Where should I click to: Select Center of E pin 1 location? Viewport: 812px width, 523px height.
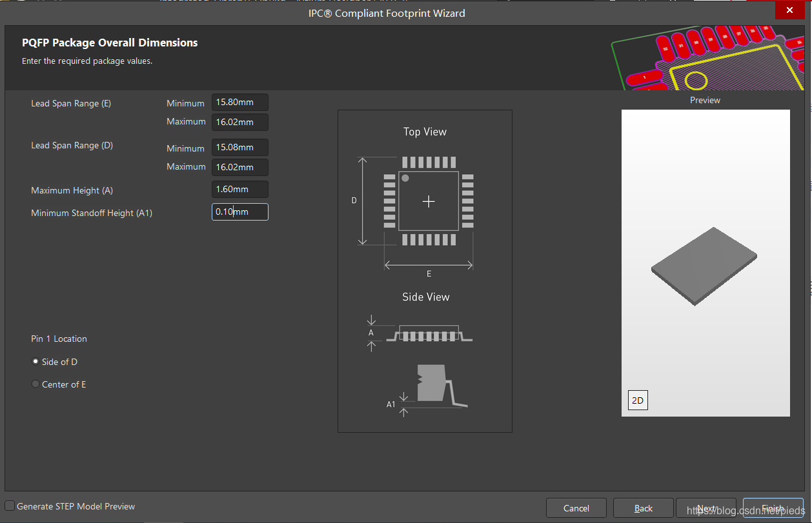36,384
